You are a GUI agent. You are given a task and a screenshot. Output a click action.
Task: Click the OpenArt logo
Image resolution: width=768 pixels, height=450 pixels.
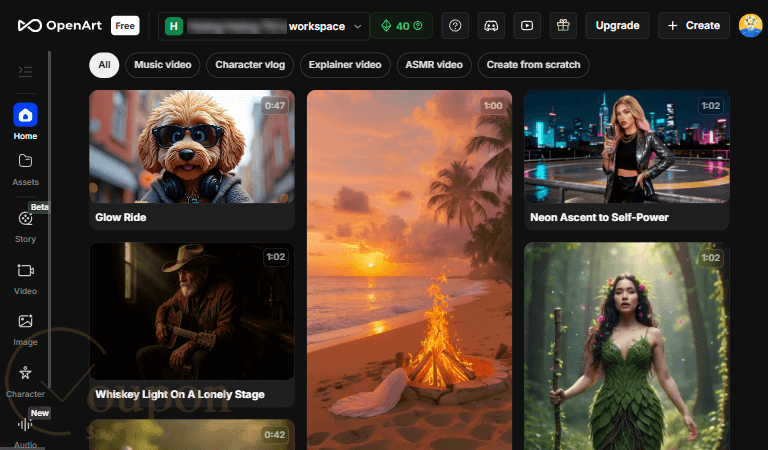tap(59, 25)
